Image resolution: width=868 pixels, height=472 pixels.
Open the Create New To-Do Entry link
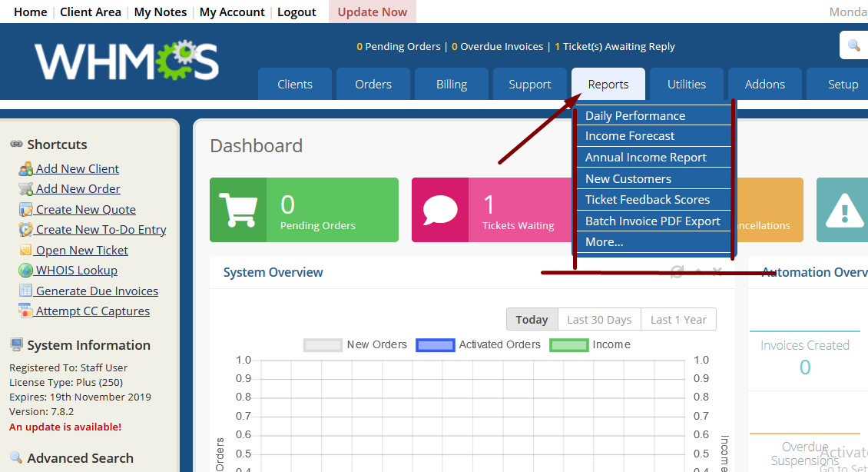coord(101,229)
